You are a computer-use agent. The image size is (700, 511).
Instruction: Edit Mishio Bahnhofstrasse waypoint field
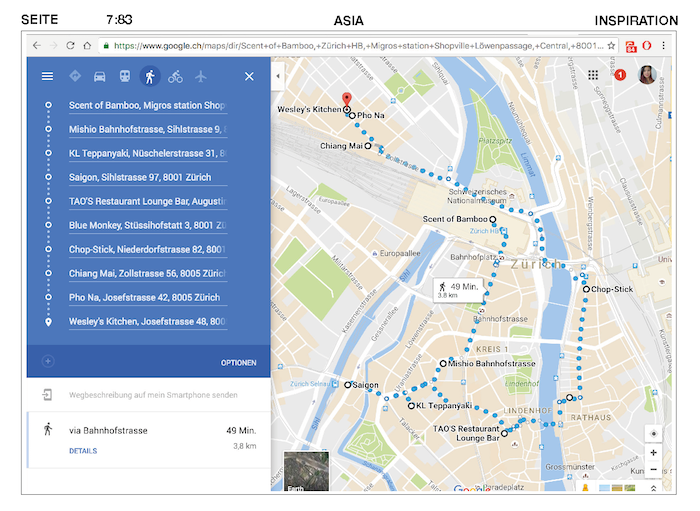tap(148, 129)
